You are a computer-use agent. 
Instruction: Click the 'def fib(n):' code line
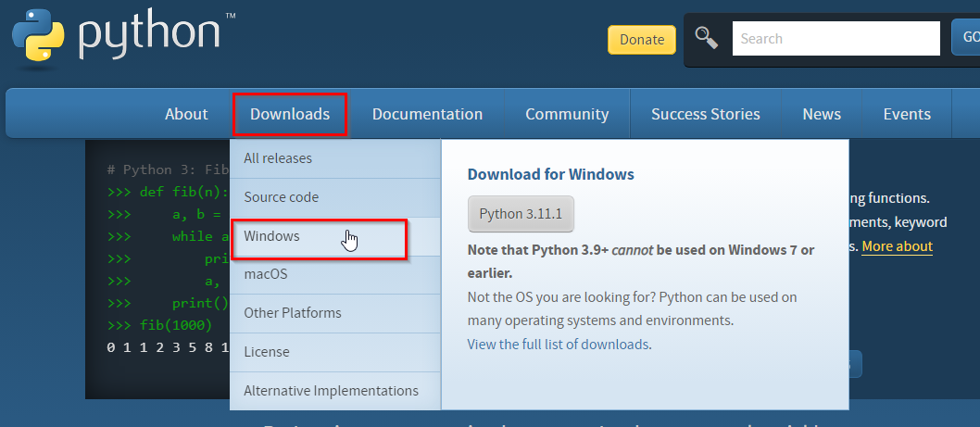[169, 192]
